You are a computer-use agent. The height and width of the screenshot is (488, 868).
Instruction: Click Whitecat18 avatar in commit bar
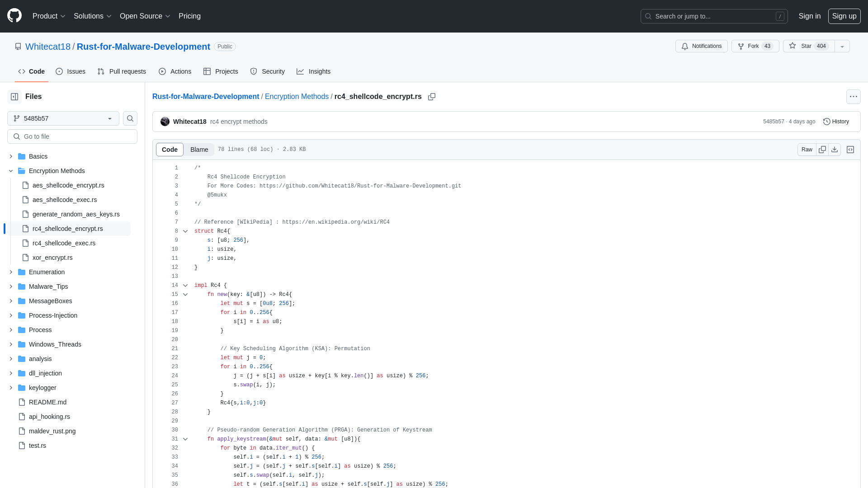tap(165, 122)
